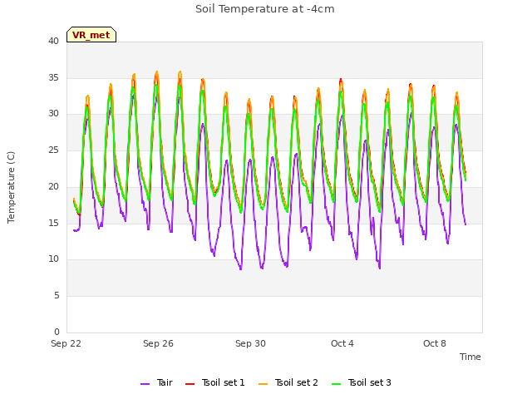Click the purple Tair legend color marker
532x399 pixels.
pyautogui.click(x=145, y=384)
